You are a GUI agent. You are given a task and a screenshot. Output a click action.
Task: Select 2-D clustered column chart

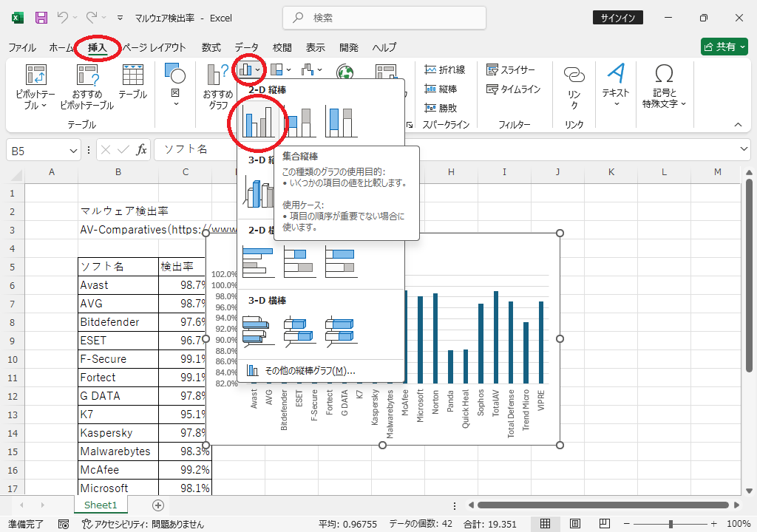(x=258, y=121)
